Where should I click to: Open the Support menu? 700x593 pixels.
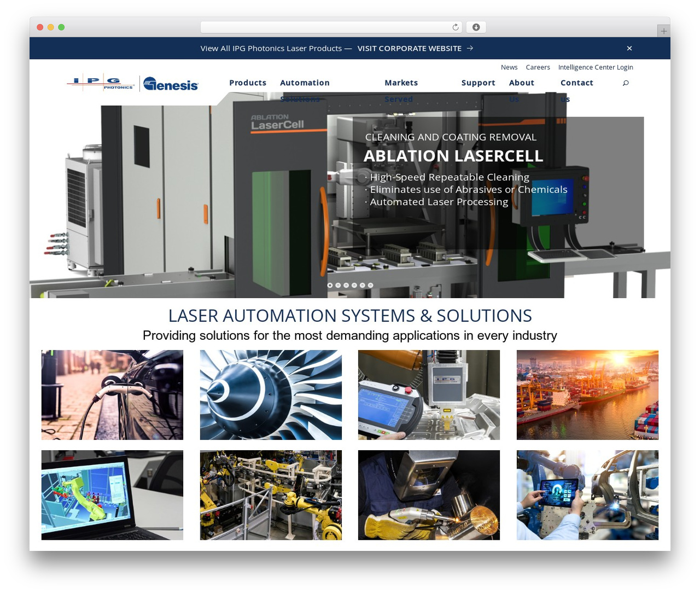coord(479,83)
